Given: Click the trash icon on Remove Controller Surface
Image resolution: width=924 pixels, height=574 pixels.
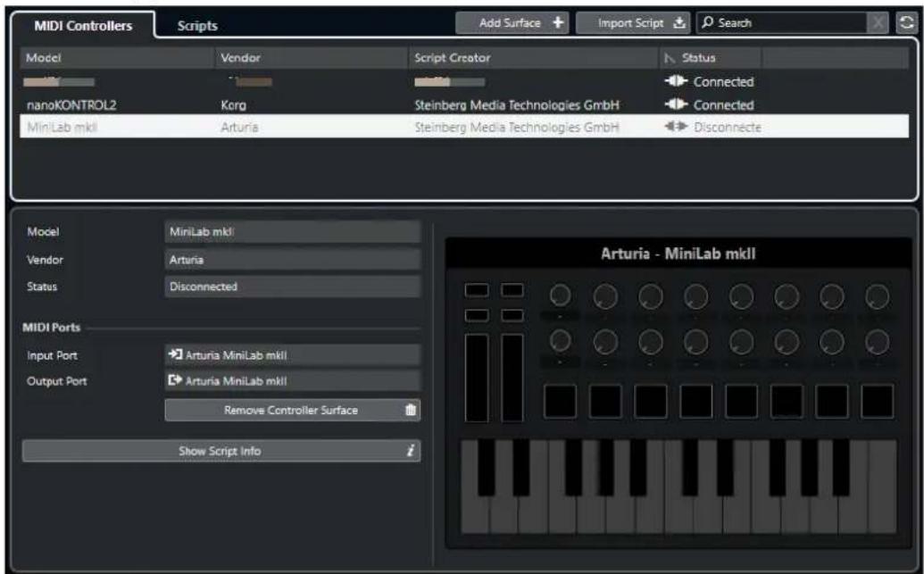Looking at the screenshot, I should point(411,410).
